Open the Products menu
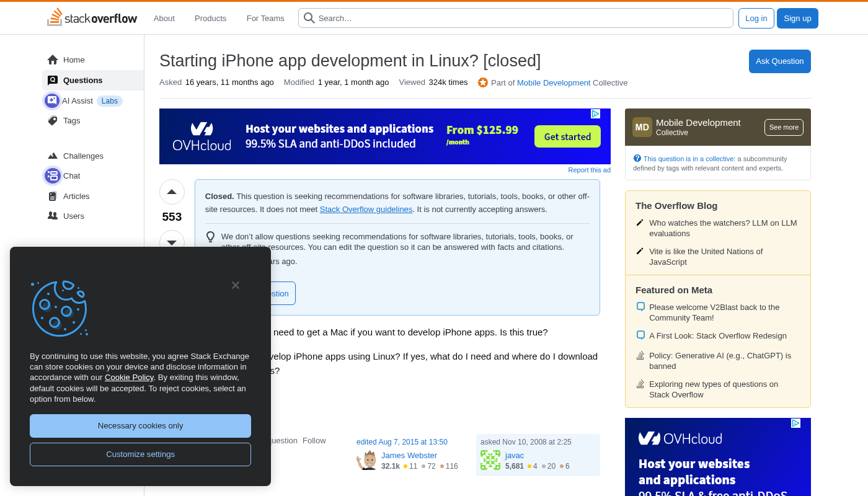This screenshot has height=496, width=868. coord(210,18)
